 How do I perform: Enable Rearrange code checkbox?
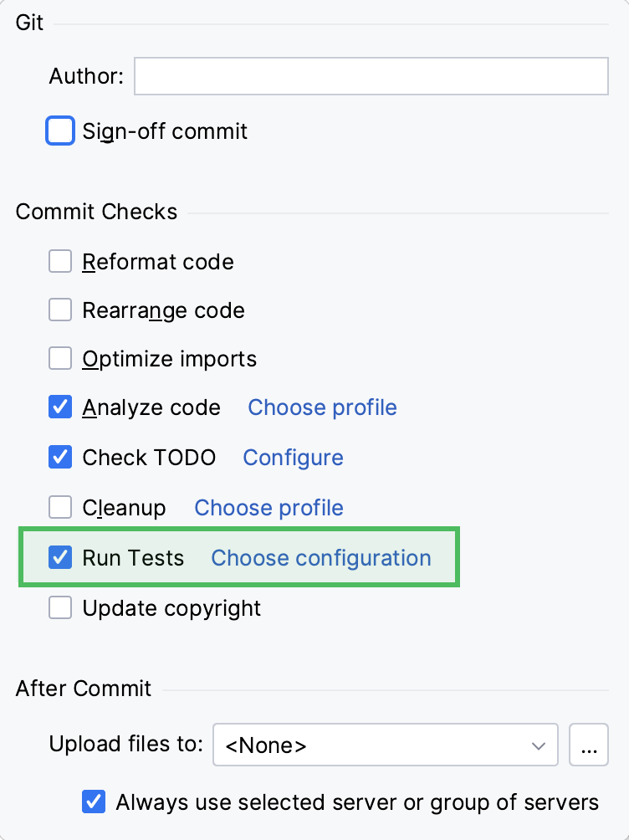coord(60,310)
